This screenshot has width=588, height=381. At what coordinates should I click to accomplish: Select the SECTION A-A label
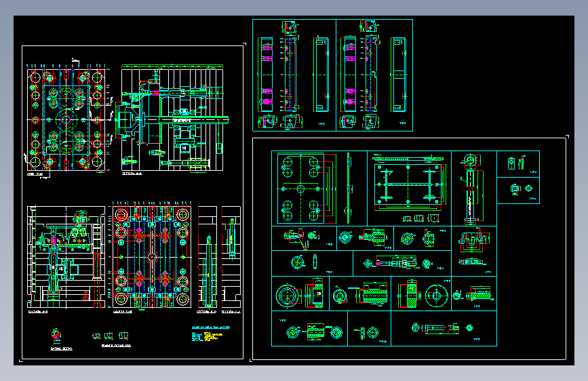coord(132,174)
